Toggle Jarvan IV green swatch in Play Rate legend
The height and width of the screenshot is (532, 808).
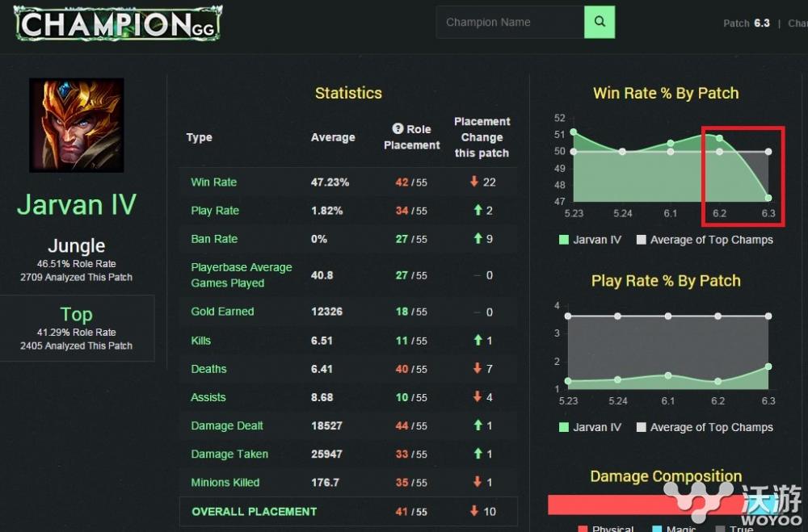click(564, 427)
